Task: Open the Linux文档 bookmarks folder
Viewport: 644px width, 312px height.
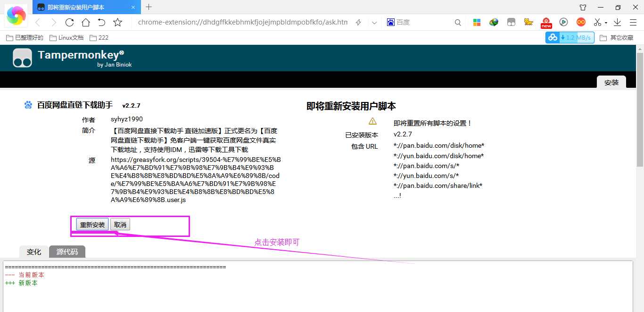Action: pos(66,38)
